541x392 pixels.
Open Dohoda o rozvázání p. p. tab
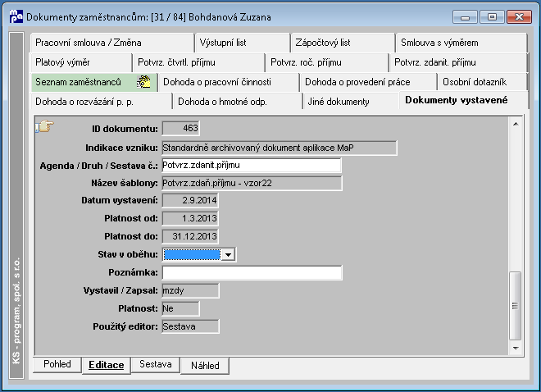pos(101,102)
